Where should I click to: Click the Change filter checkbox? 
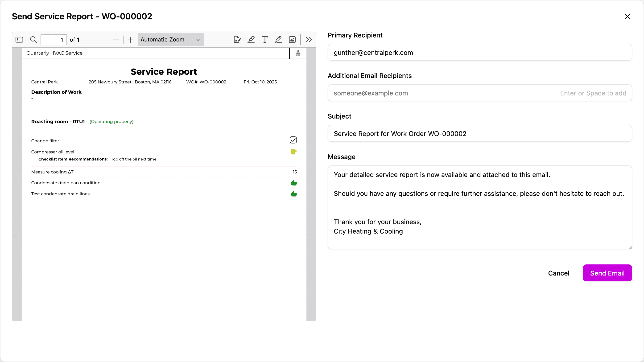[293, 140]
